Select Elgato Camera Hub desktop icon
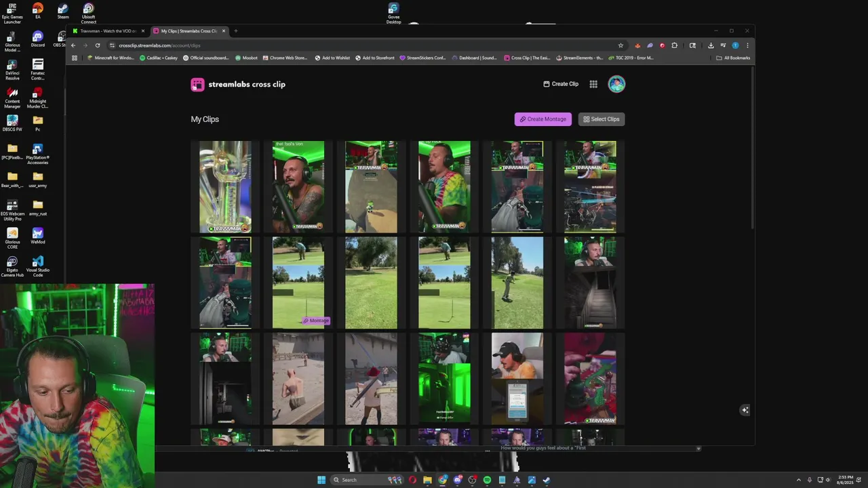 (x=12, y=266)
